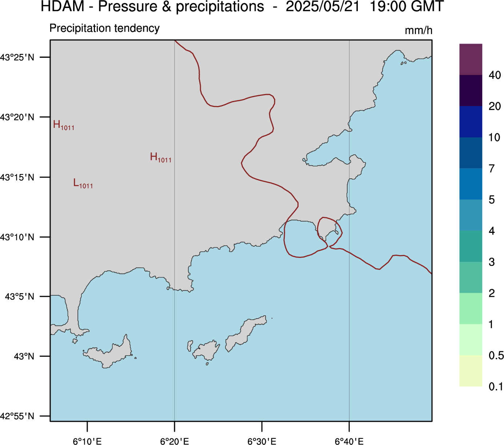
Task: Pick the green-teal swatch between 3 and 4
Action: [471, 246]
